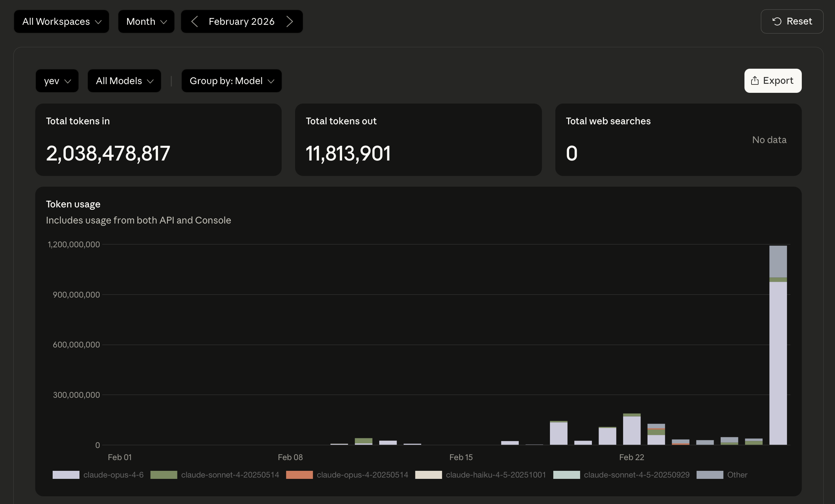Select the February 2026 date label
This screenshot has height=504, width=835.
click(x=241, y=21)
